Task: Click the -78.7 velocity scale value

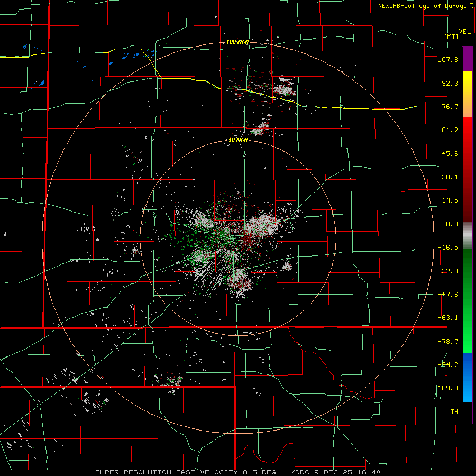Action: [448, 342]
